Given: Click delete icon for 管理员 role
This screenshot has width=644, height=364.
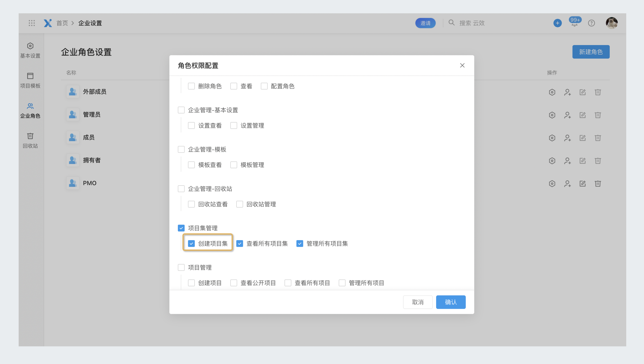Looking at the screenshot, I should point(598,115).
